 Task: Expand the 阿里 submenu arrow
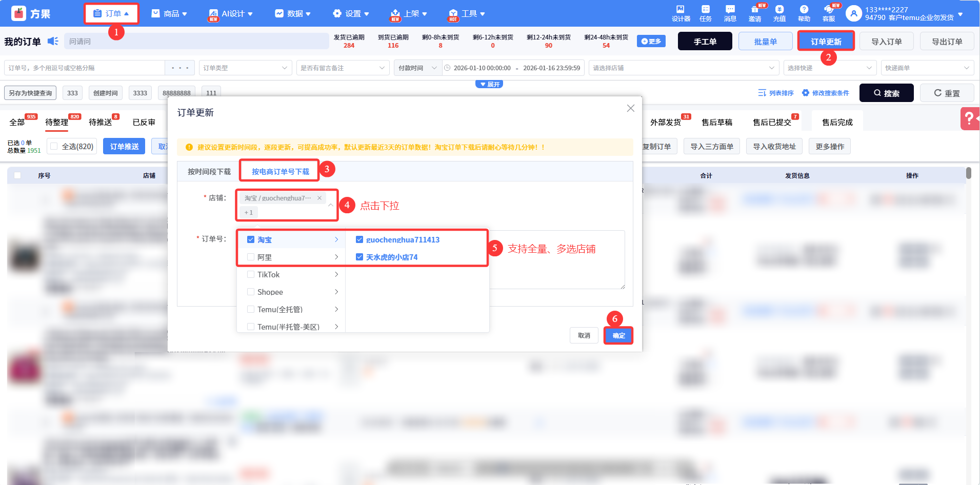[336, 257]
